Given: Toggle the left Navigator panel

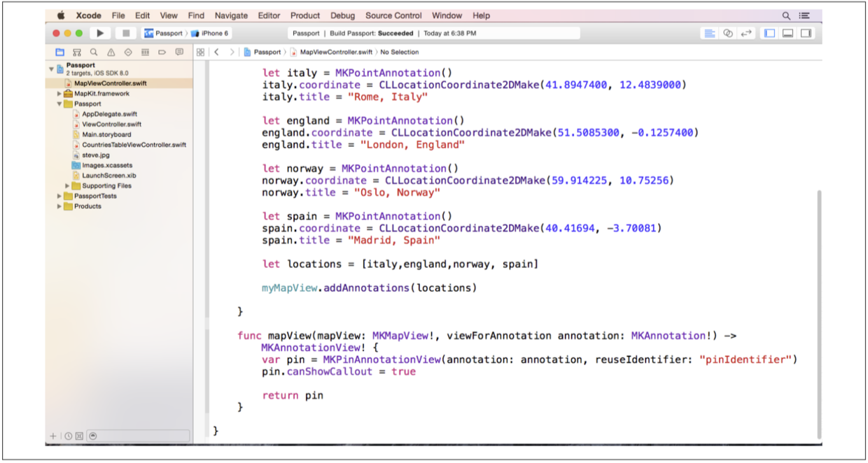Looking at the screenshot, I should point(770,33).
